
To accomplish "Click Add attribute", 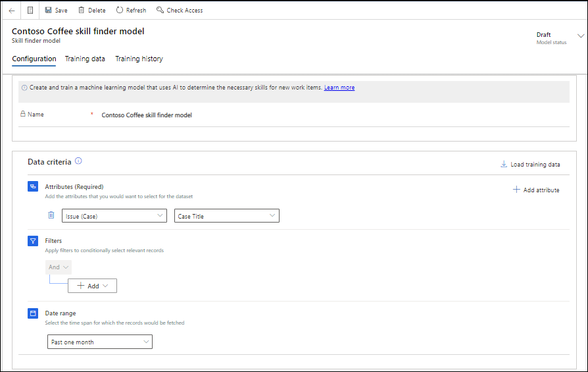I will 536,190.
